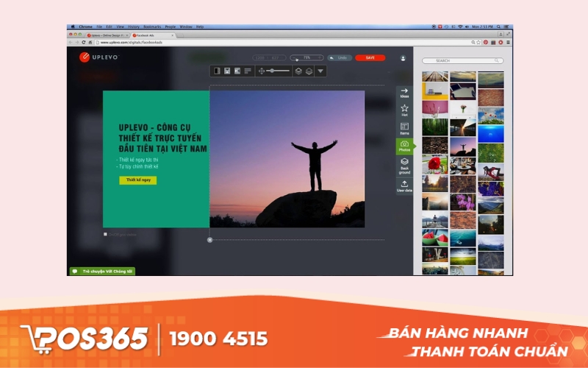Toggle the On/Off grid checkbox
The height and width of the screenshot is (368, 588).
[105, 234]
